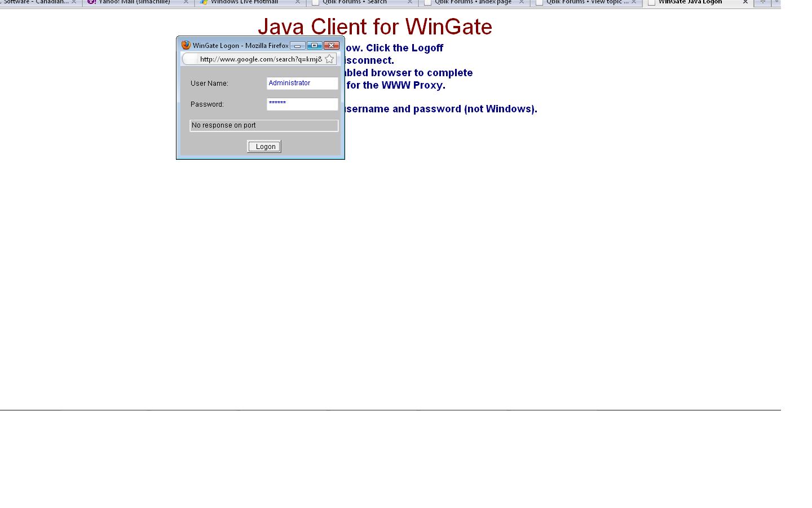Click the 'User Name:' label

pyautogui.click(x=209, y=84)
